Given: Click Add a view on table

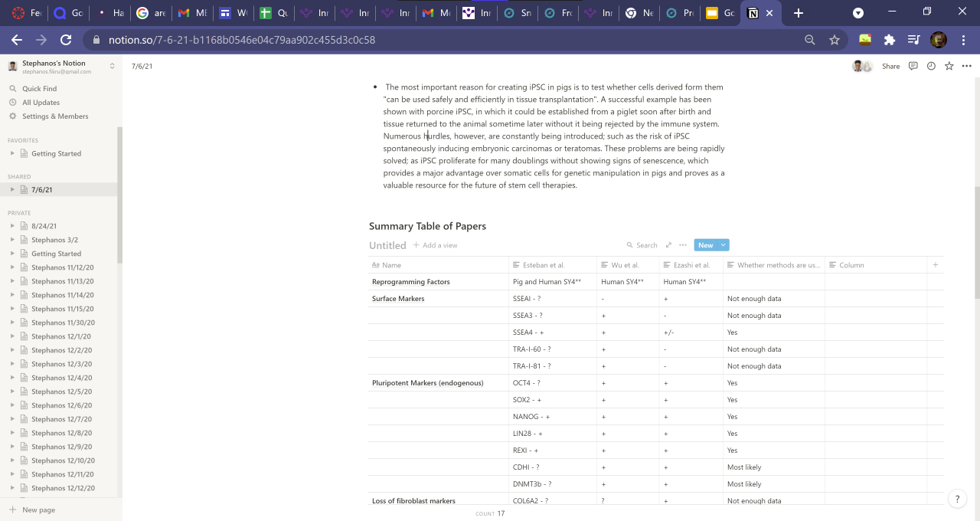Looking at the screenshot, I should pos(435,245).
